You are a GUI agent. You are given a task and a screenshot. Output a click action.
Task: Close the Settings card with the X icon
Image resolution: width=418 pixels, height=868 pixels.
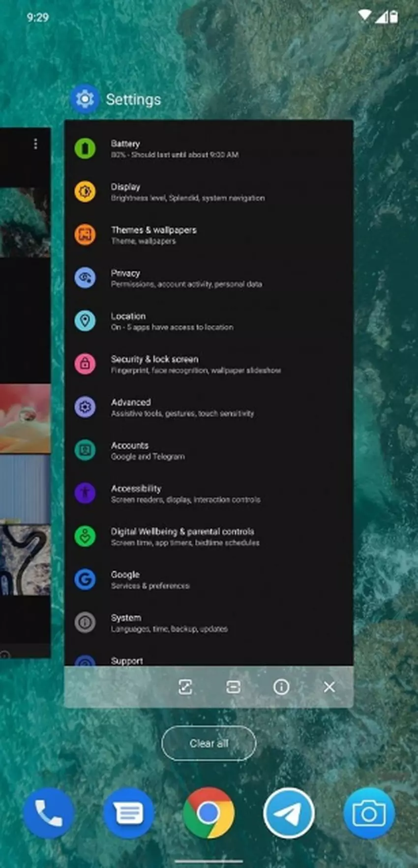tap(329, 687)
